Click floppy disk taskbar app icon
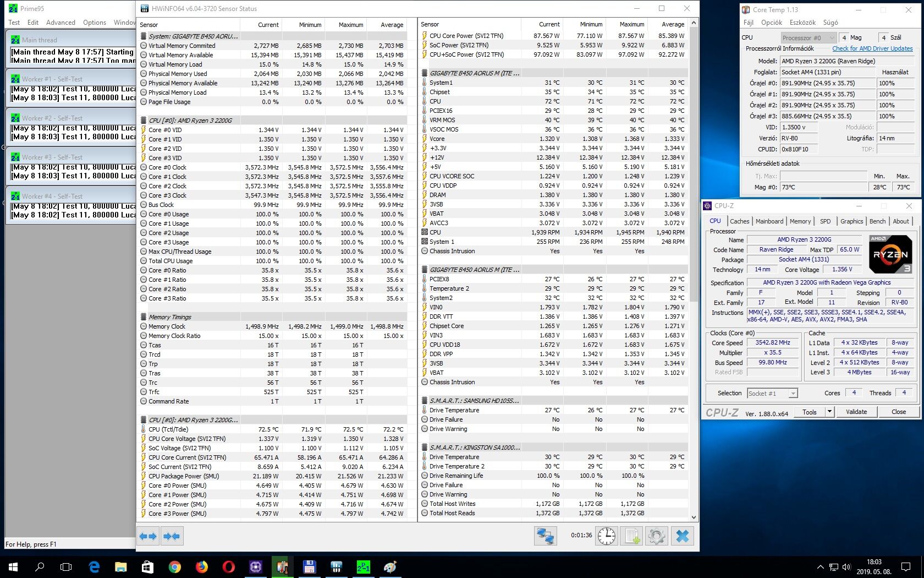The image size is (924, 578). (309, 566)
